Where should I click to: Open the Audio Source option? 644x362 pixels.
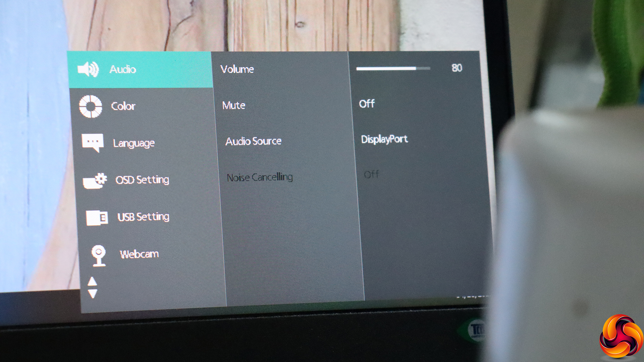click(253, 141)
